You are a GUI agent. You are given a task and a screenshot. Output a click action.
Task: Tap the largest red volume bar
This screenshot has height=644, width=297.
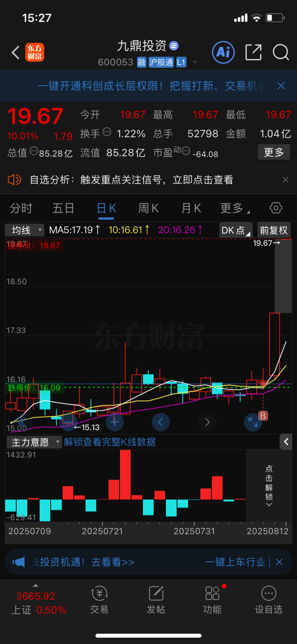point(125,475)
